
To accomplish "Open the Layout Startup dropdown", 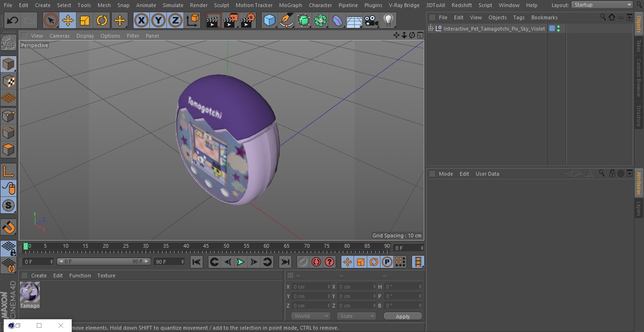I will 603,5.
